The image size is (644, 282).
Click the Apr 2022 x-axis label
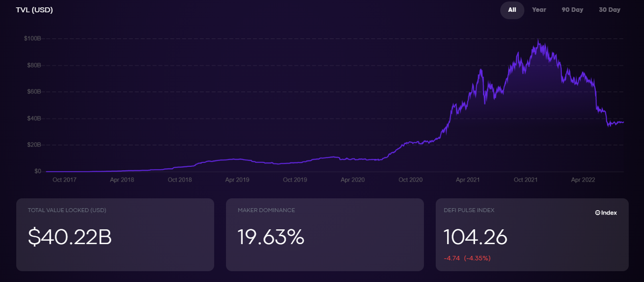coord(583,180)
